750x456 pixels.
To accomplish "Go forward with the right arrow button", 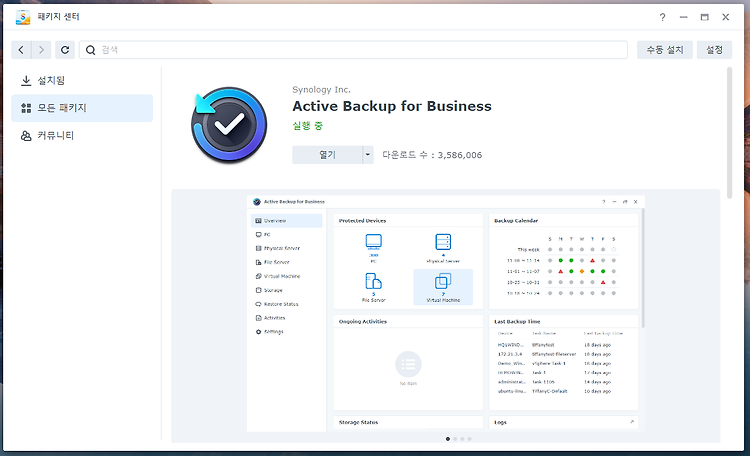I will click(x=41, y=50).
